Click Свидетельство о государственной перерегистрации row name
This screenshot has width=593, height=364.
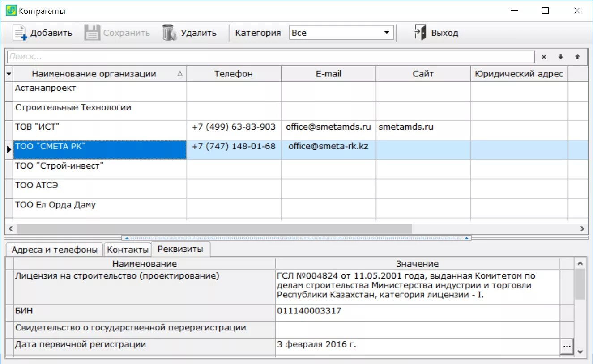click(x=145, y=330)
